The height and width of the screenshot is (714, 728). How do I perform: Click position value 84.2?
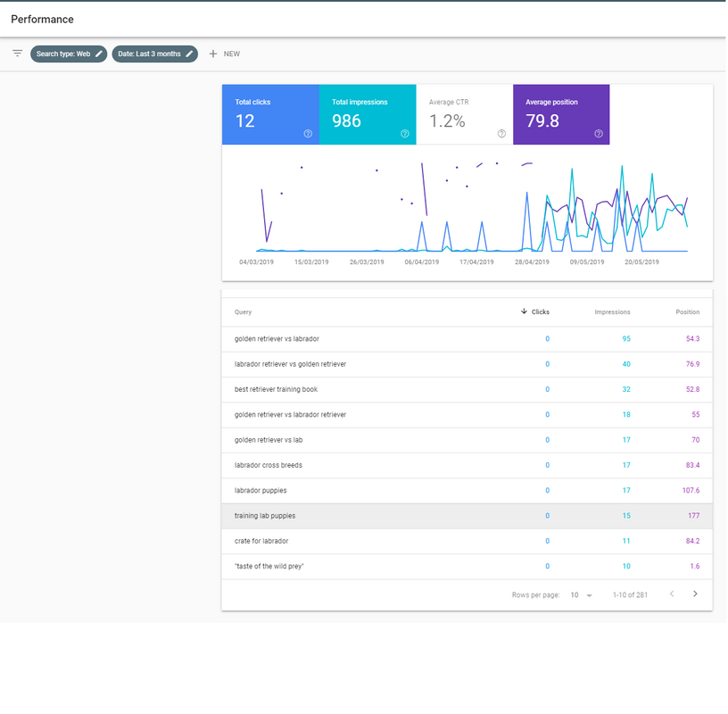(692, 541)
